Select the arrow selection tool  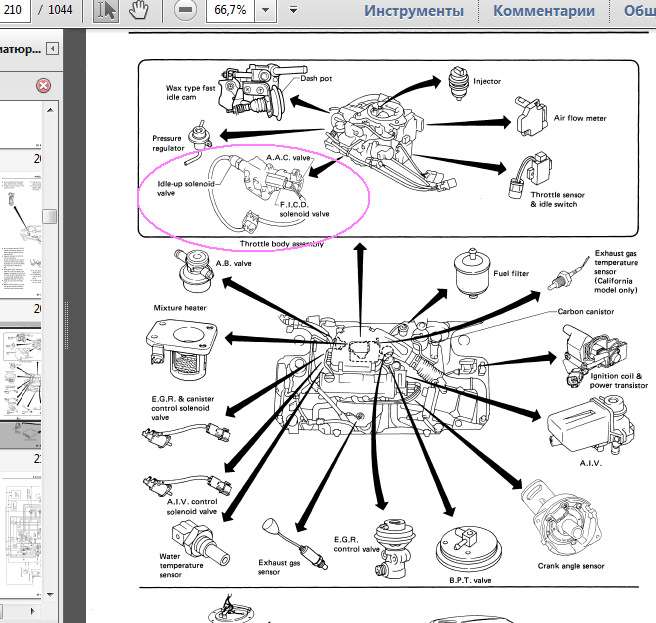click(105, 10)
